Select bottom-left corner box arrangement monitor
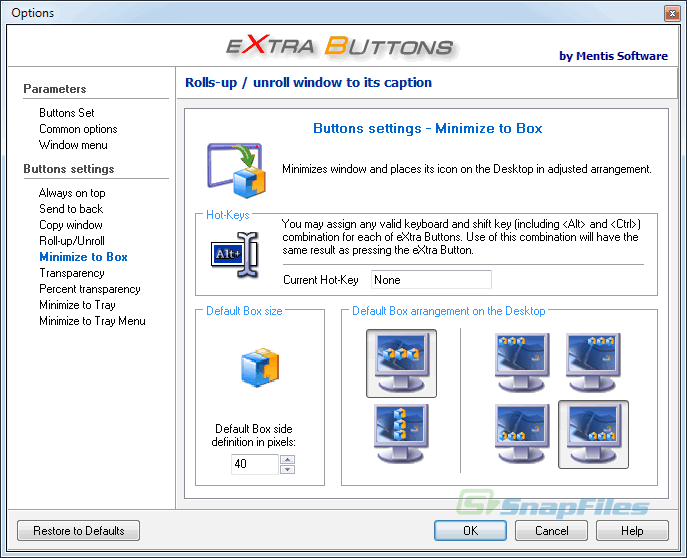 point(522,434)
